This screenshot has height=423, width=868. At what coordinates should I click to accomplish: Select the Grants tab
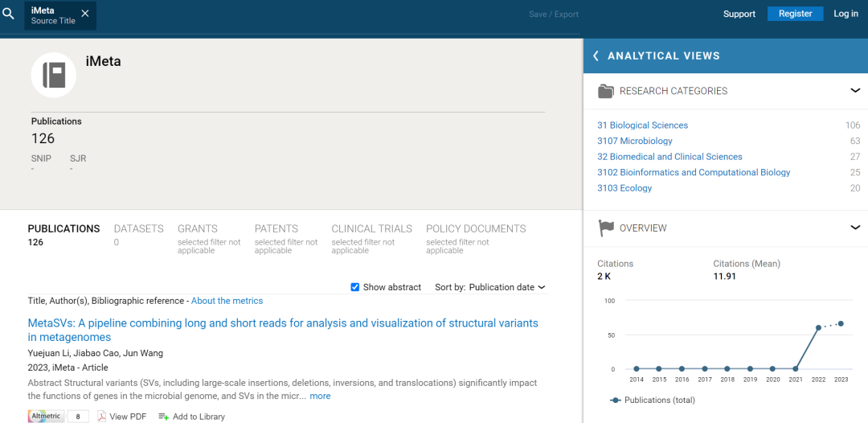[x=209, y=239]
